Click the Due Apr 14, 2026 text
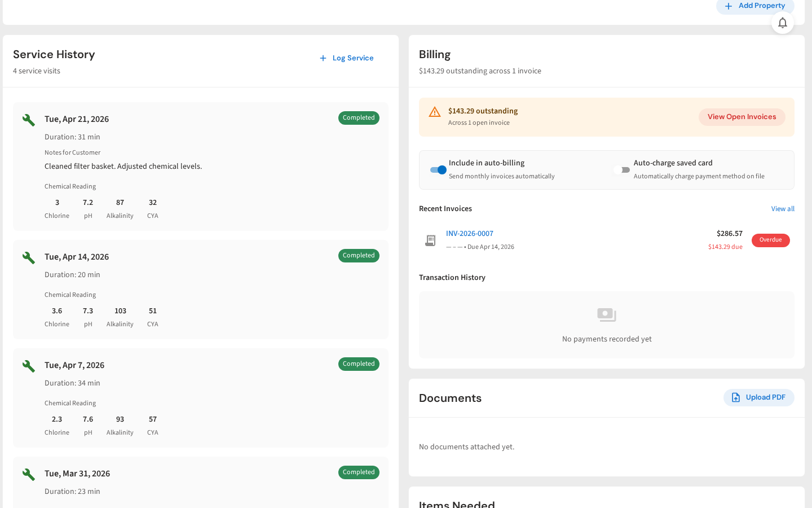 491,247
